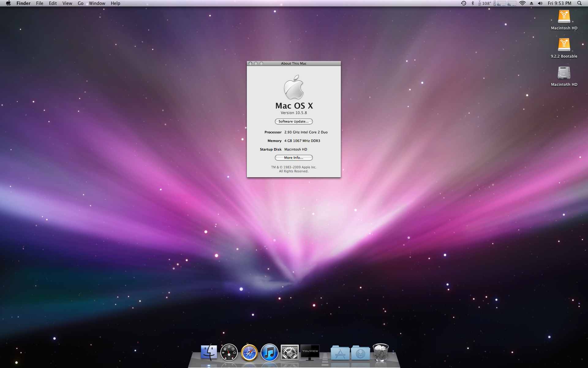588x368 pixels.
Task: Click the More Info button
Action: 293,158
